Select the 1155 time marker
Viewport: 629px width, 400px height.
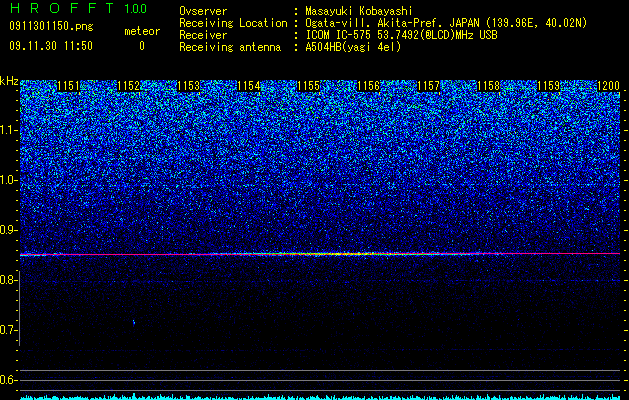309,86
